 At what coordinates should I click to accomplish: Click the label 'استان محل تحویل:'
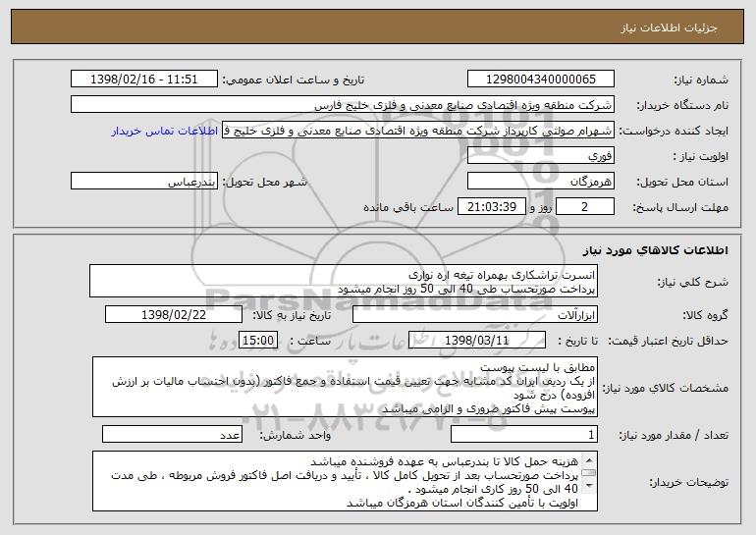coord(682,183)
